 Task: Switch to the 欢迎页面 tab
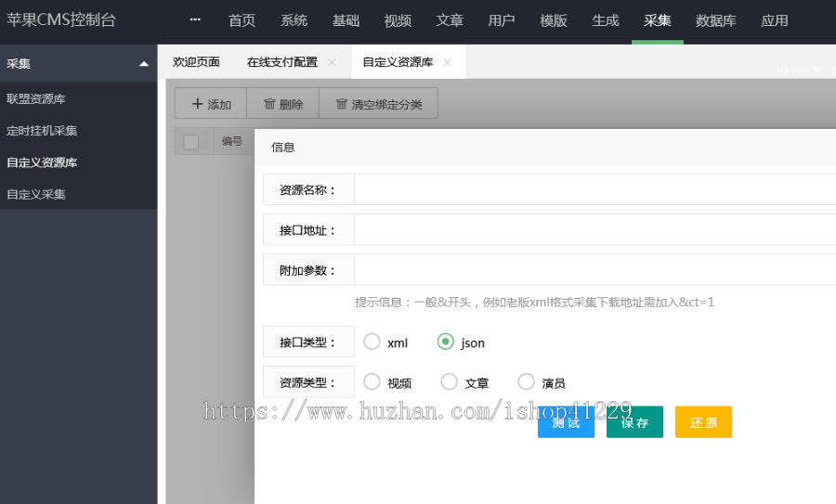(x=196, y=62)
